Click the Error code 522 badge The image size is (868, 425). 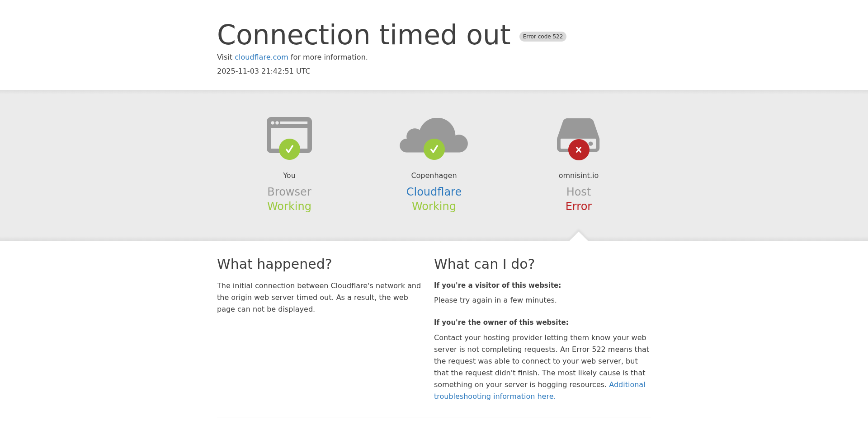tap(542, 37)
